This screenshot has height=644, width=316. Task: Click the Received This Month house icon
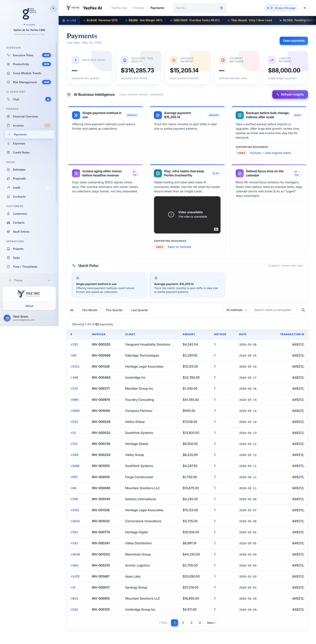125,60
